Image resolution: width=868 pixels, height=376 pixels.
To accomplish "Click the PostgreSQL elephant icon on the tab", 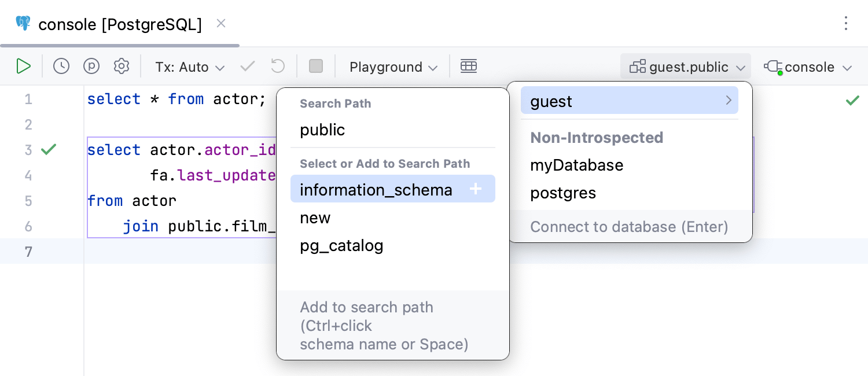I will coord(22,23).
